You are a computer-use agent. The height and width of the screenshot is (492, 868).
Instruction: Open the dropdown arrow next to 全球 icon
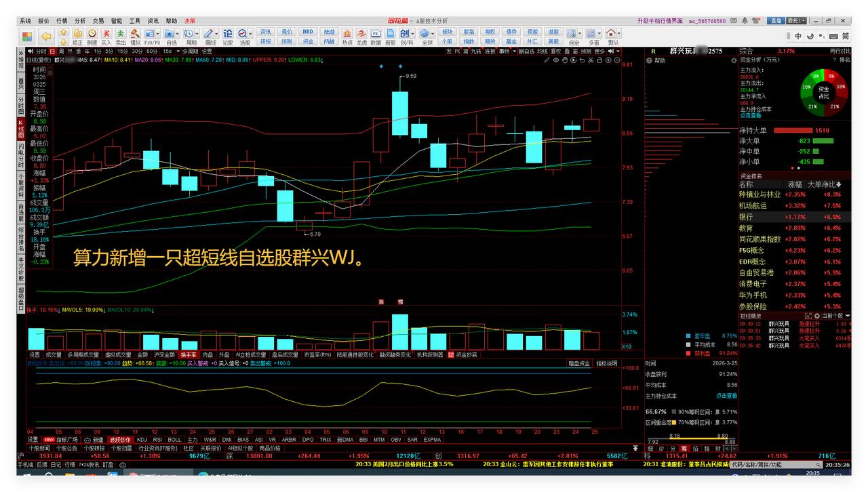click(x=434, y=33)
